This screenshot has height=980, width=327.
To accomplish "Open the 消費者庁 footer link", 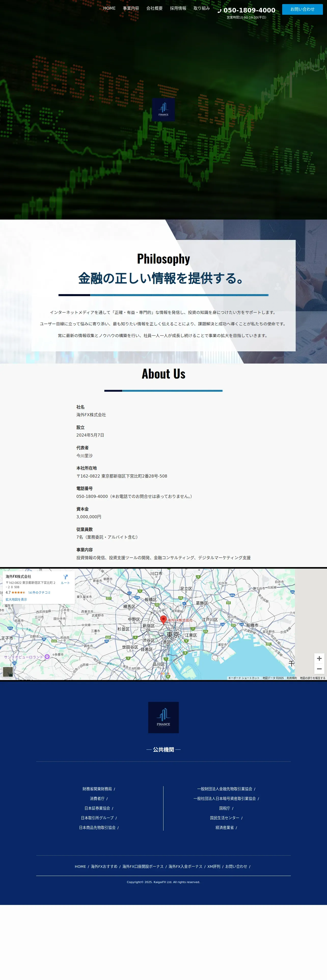I will (97, 799).
